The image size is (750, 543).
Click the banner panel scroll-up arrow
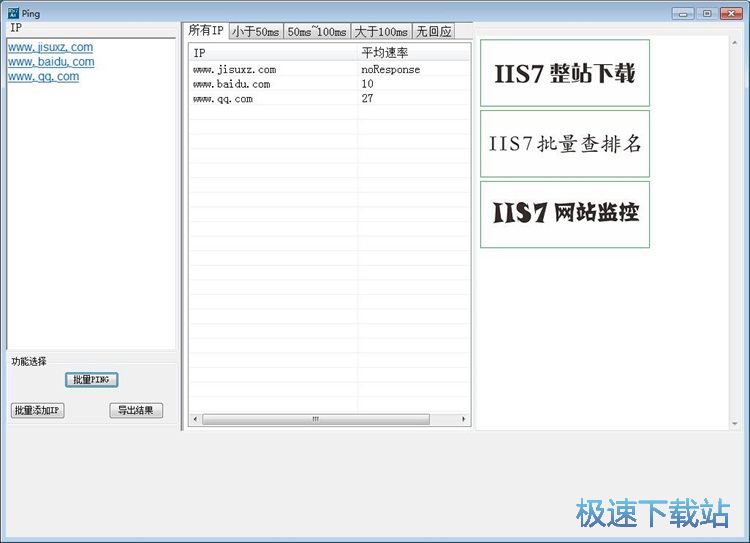point(735,43)
